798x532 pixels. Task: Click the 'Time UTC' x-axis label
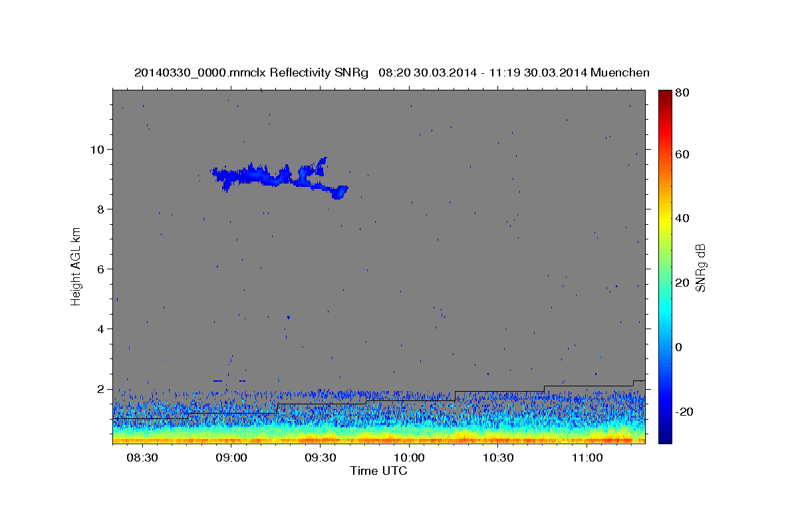[378, 471]
